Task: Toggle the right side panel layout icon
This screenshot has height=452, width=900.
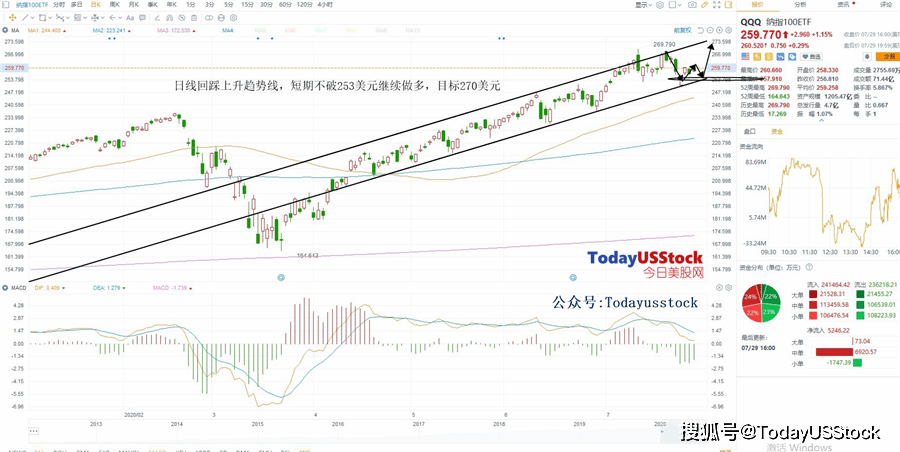Action: (x=728, y=5)
